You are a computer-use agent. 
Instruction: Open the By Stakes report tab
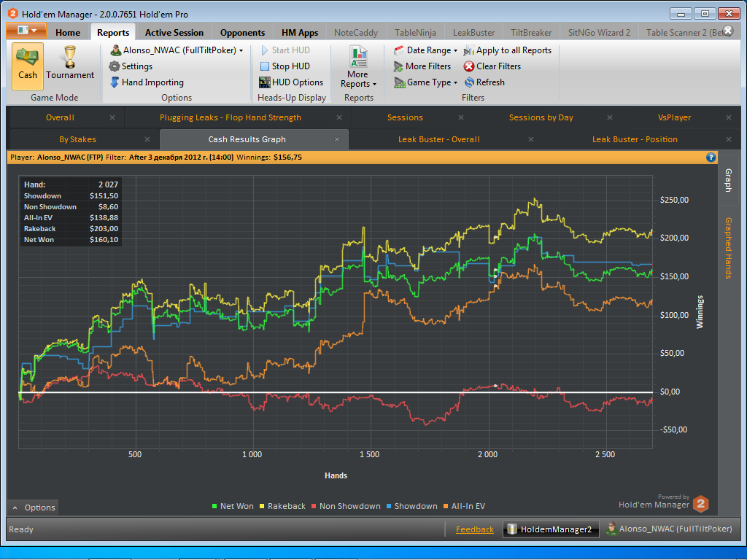coord(77,139)
